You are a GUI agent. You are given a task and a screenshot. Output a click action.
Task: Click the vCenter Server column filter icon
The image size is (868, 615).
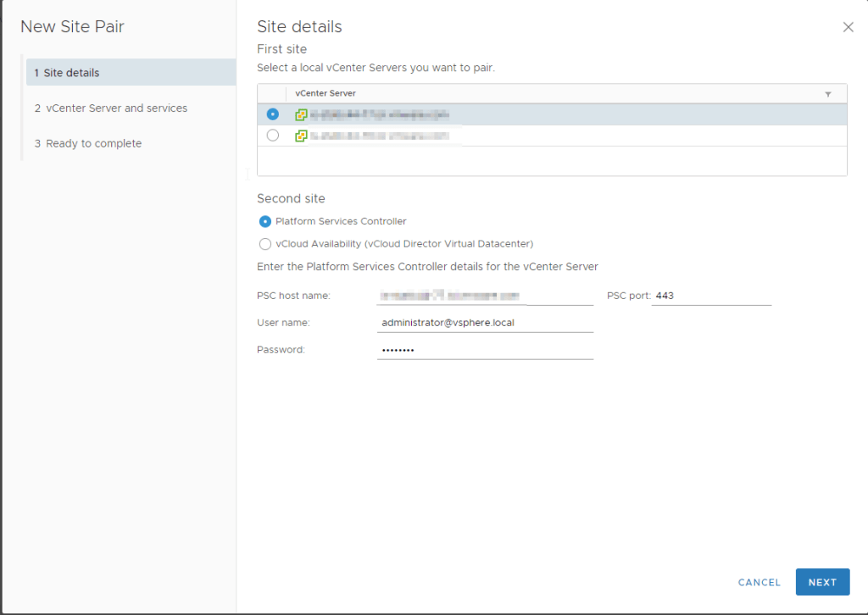click(827, 94)
